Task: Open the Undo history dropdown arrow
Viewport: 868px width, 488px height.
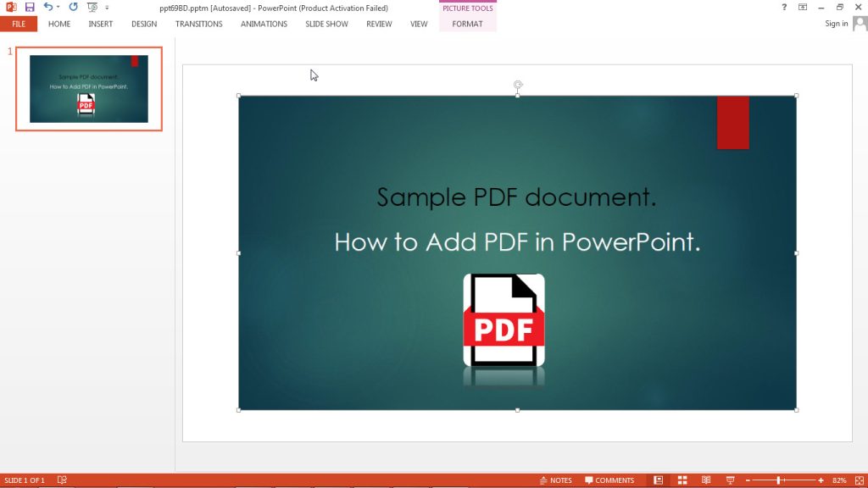Action: (x=56, y=7)
